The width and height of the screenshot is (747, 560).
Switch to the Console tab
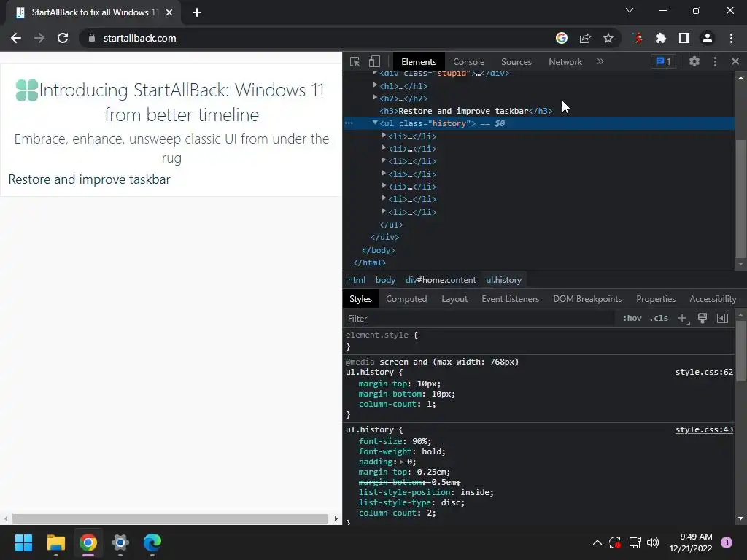(468, 61)
